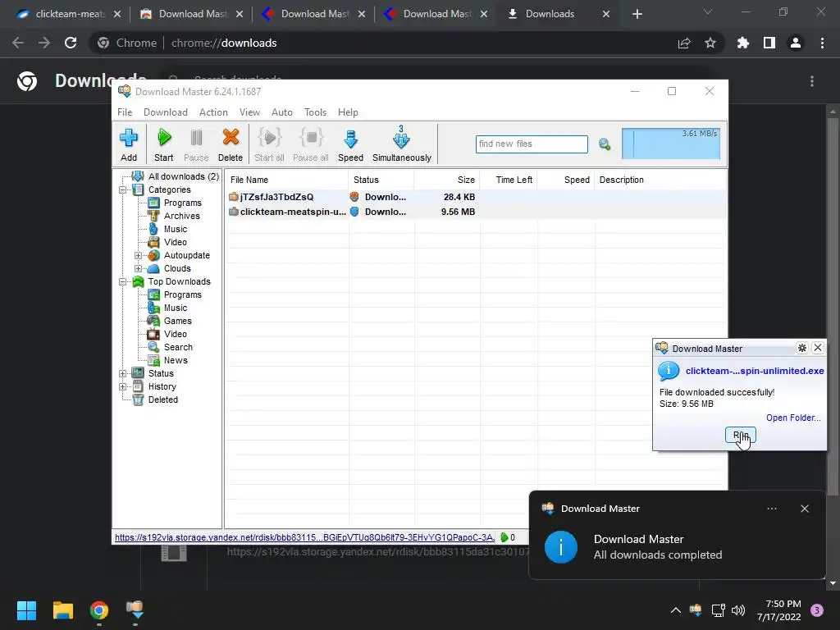
Task: Select the Clouds category
Action: (177, 268)
